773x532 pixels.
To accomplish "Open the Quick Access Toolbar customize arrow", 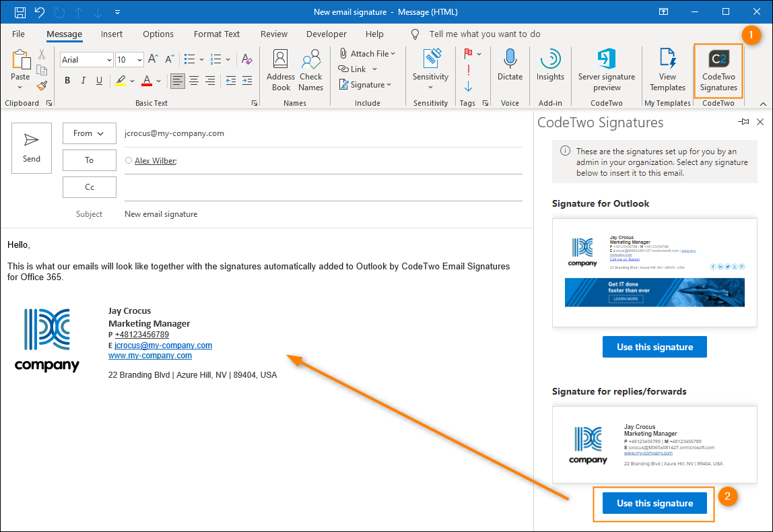I will (x=117, y=12).
